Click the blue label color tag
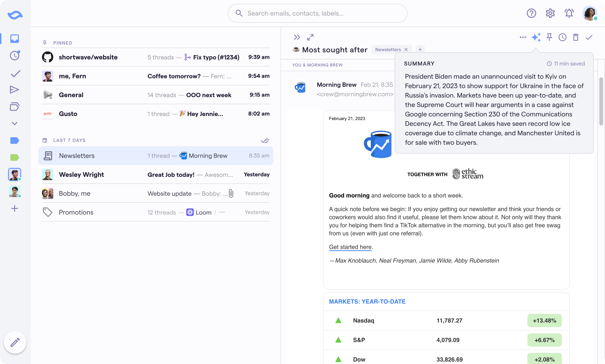 (x=14, y=141)
